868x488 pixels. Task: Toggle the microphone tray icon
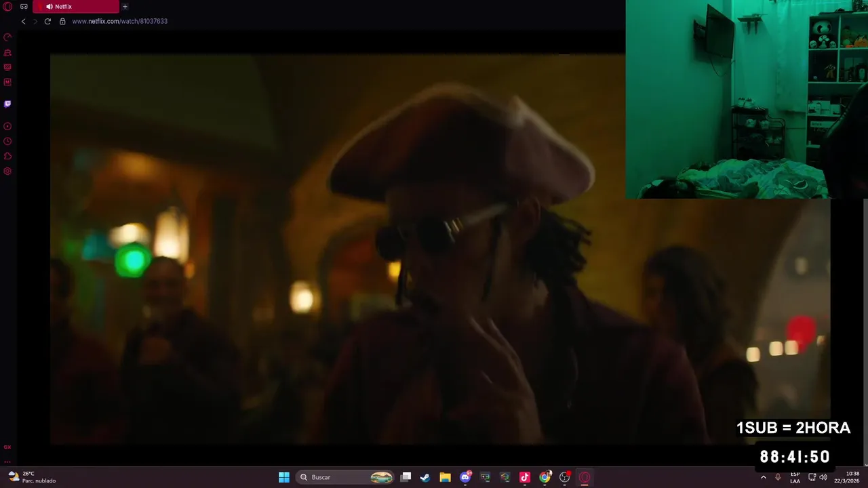778,477
